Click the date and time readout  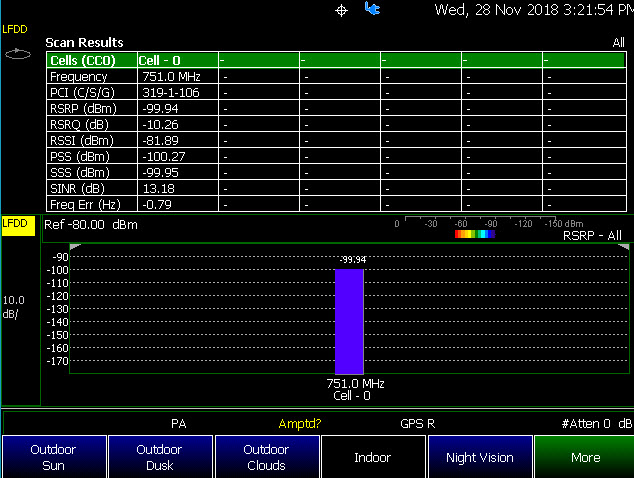534,10
